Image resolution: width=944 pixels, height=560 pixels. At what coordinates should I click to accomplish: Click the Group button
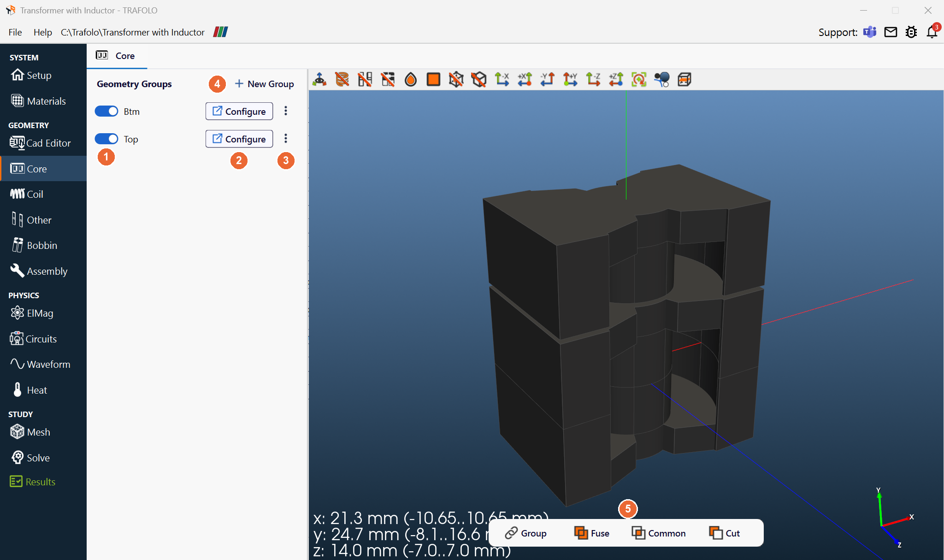pyautogui.click(x=526, y=533)
